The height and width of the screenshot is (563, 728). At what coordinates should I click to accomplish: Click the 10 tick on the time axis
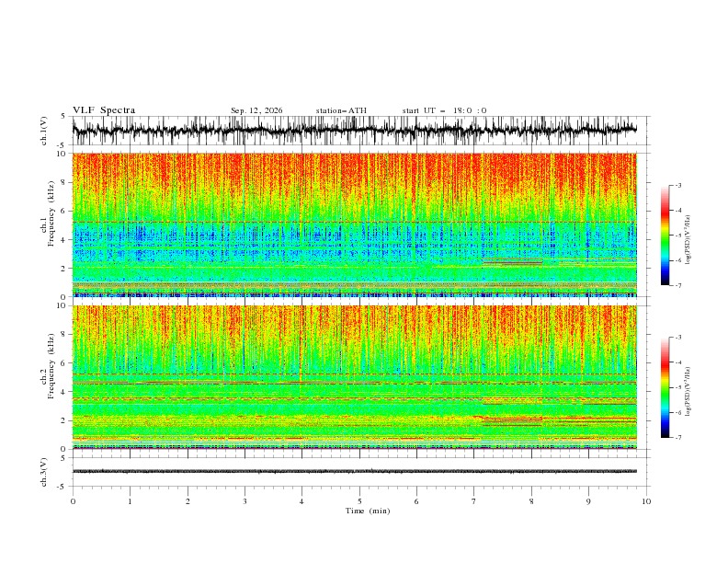(x=646, y=501)
